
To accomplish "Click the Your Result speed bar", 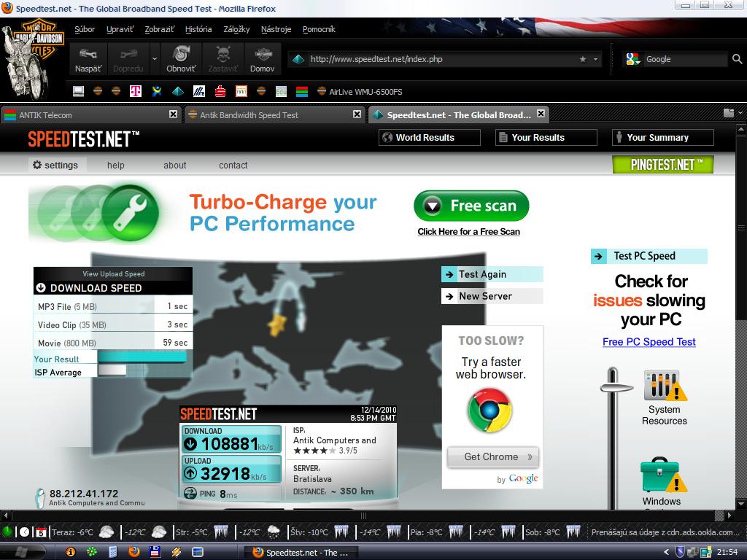I will tap(142, 357).
